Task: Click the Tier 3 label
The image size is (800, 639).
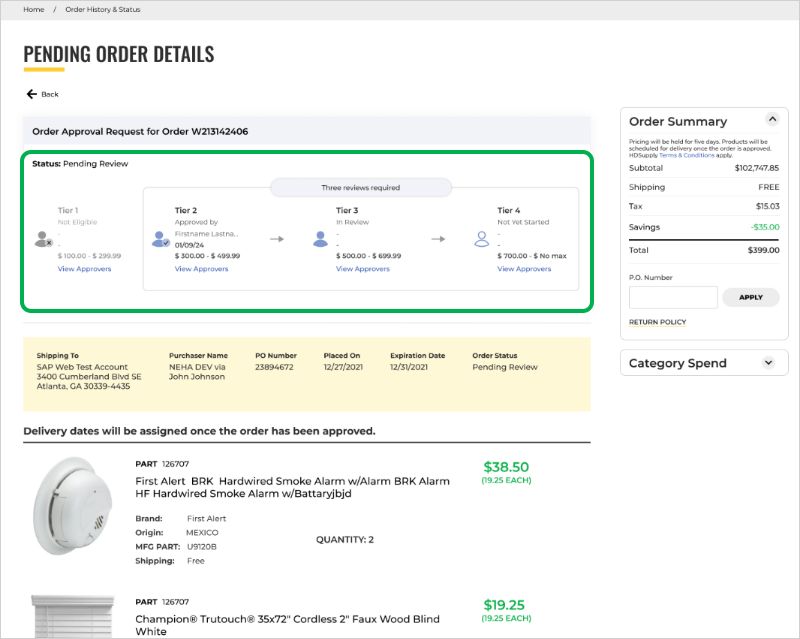Action: point(347,210)
